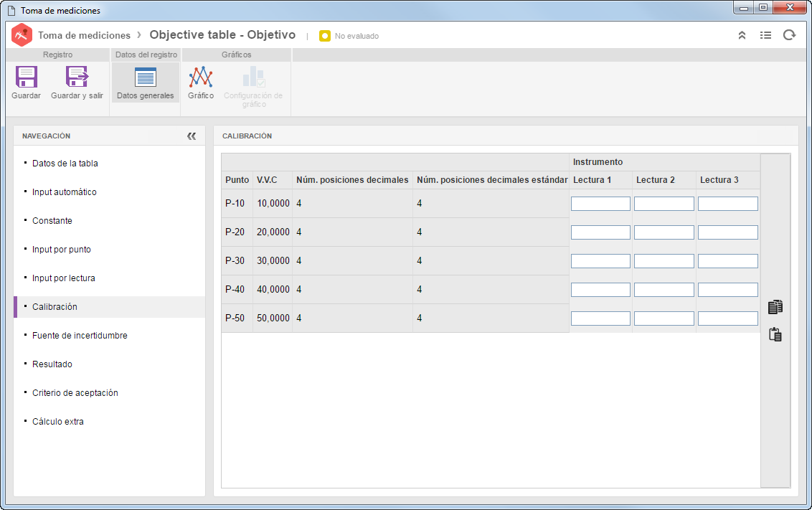Click Lectura 1 field for P-10
812x510 pixels.
[600, 204]
